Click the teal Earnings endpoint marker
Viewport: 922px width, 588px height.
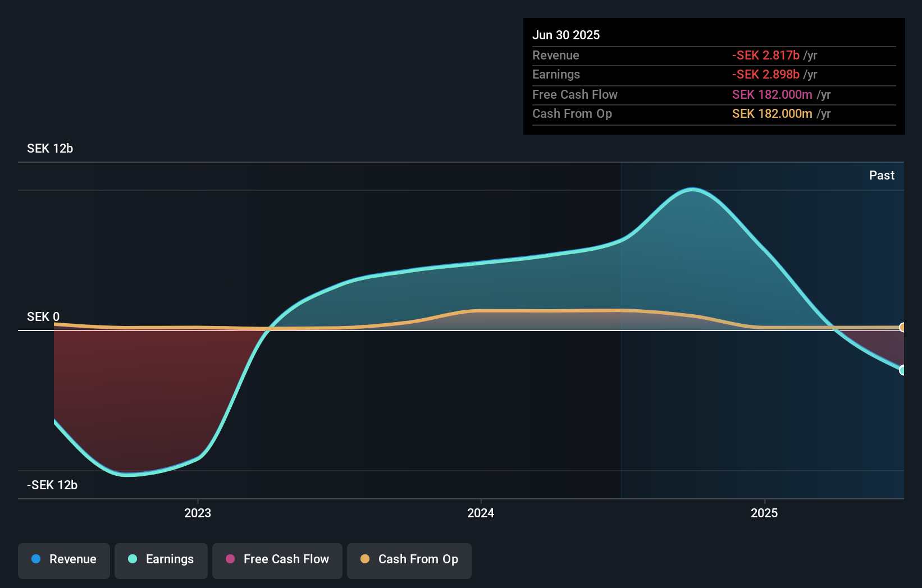pos(902,370)
